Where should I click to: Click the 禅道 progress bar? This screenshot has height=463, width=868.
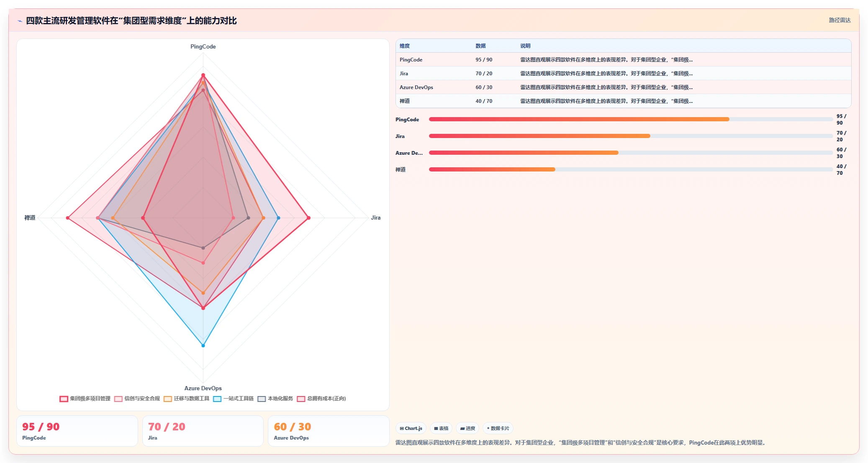click(x=631, y=169)
